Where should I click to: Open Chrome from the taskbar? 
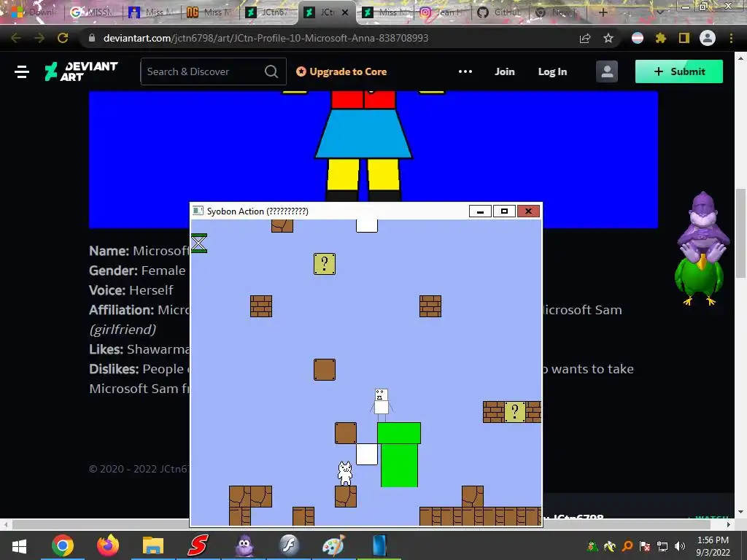[x=63, y=545]
